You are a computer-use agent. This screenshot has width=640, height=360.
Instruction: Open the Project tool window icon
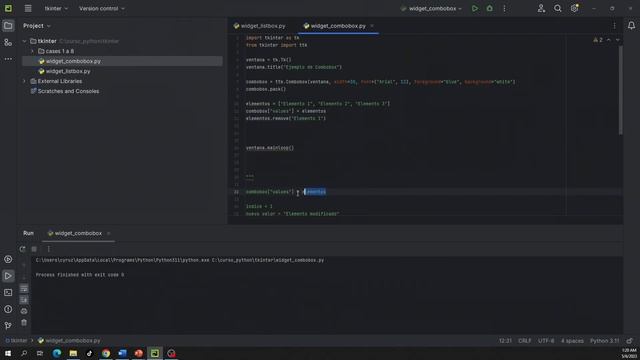pyautogui.click(x=8, y=26)
